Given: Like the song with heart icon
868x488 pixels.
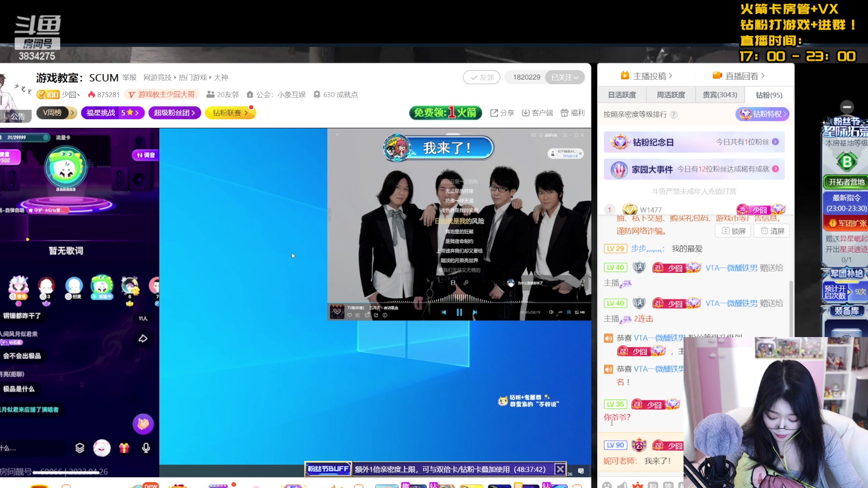Looking at the screenshot, I should tap(349, 315).
